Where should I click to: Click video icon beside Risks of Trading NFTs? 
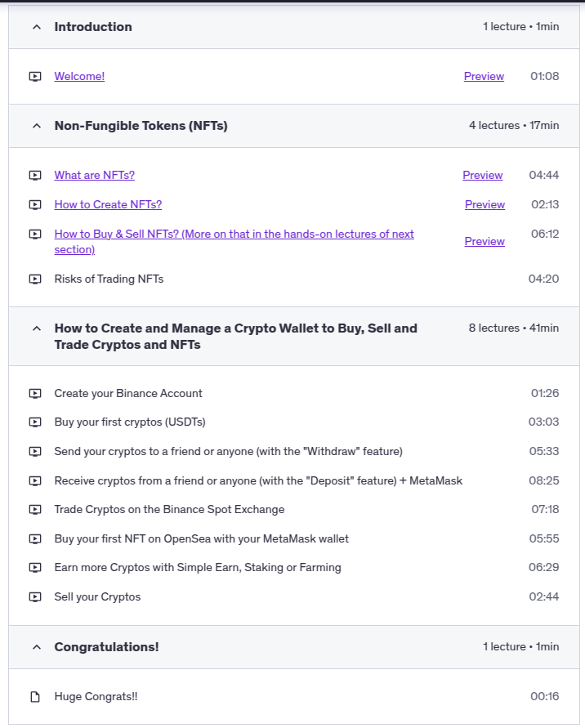click(x=35, y=279)
